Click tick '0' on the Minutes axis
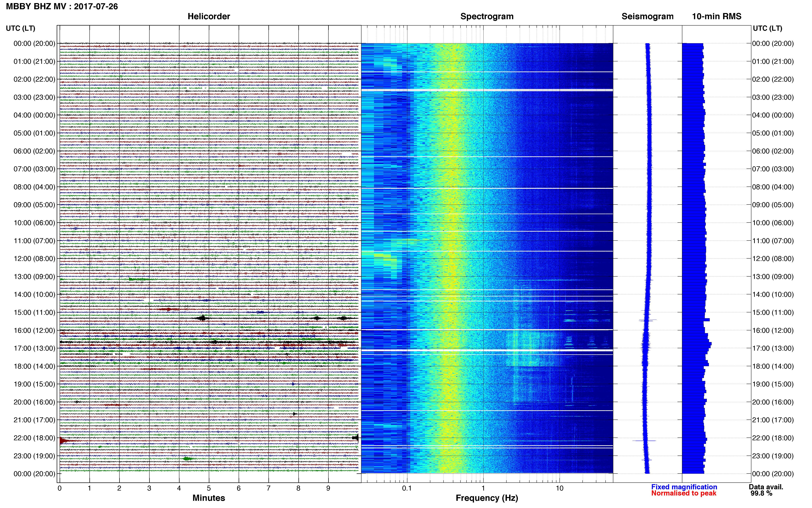Viewport: 812px width, 508px height. [x=59, y=488]
